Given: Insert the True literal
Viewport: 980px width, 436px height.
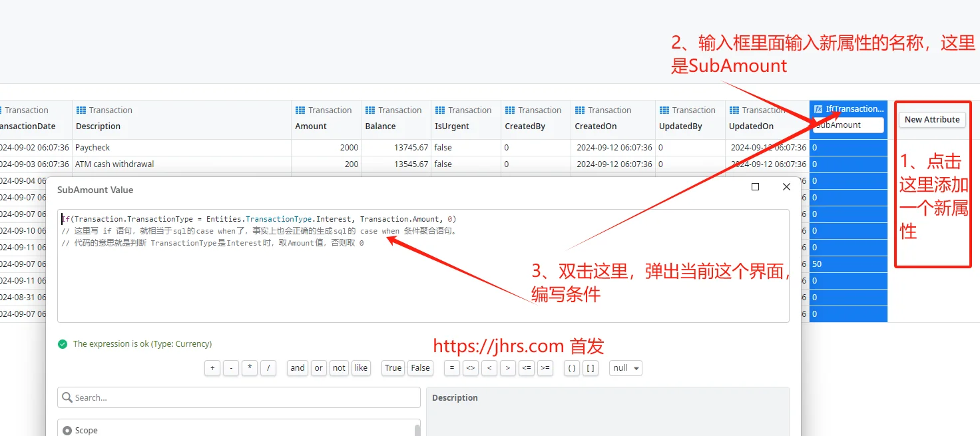Looking at the screenshot, I should pyautogui.click(x=393, y=368).
